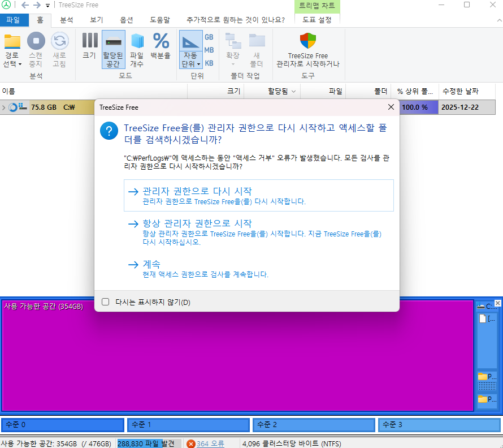The height and width of the screenshot is (448, 503).
Task: Switch to the 도움말 ribbon tab
Action: (x=160, y=20)
